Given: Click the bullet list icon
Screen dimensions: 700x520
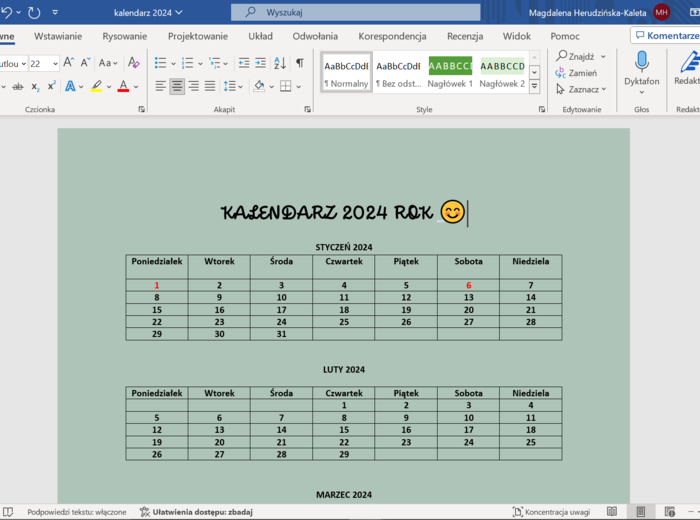Looking at the screenshot, I should (x=161, y=63).
